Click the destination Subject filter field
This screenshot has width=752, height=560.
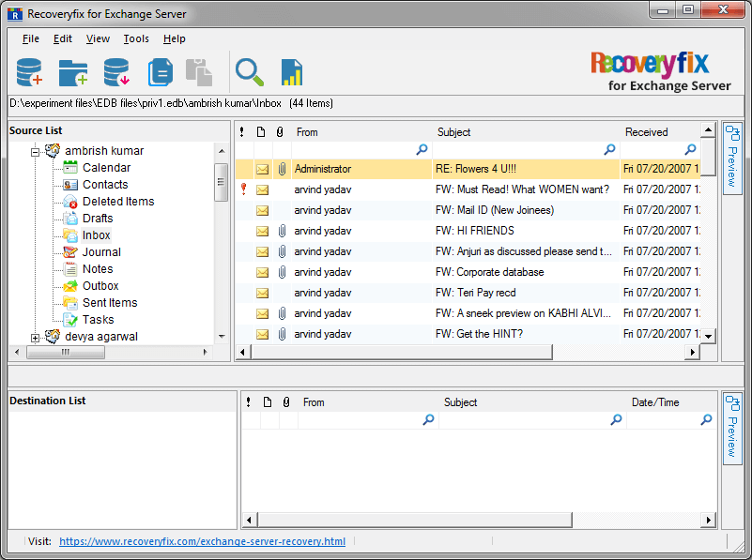coord(532,419)
